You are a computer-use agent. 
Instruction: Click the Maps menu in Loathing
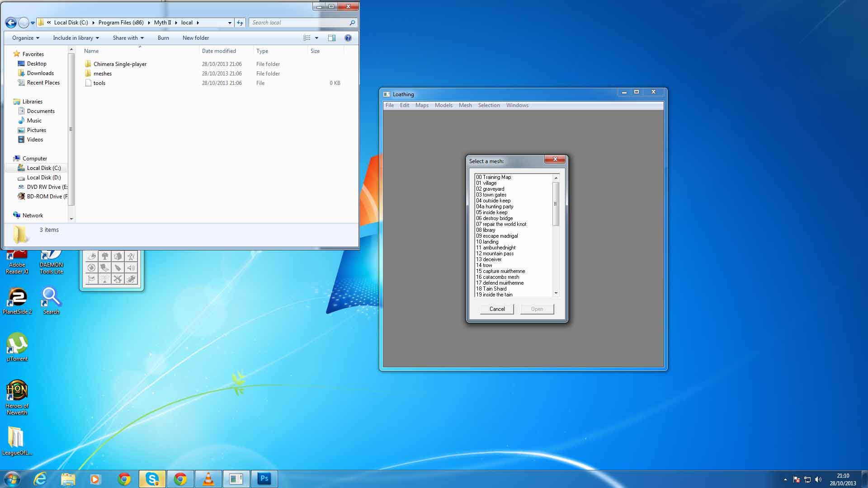(421, 105)
